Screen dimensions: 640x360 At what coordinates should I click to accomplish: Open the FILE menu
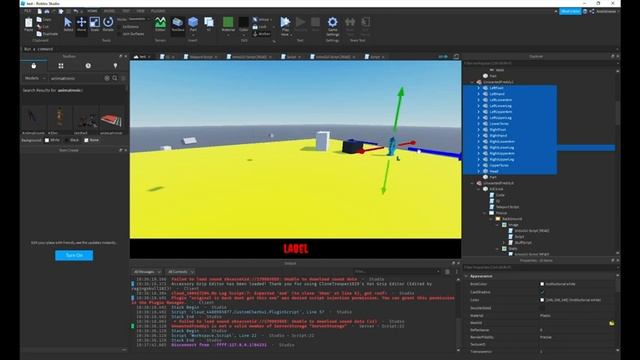click(28, 11)
